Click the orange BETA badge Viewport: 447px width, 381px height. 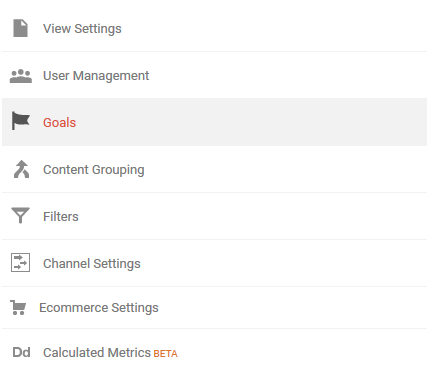pyautogui.click(x=165, y=354)
